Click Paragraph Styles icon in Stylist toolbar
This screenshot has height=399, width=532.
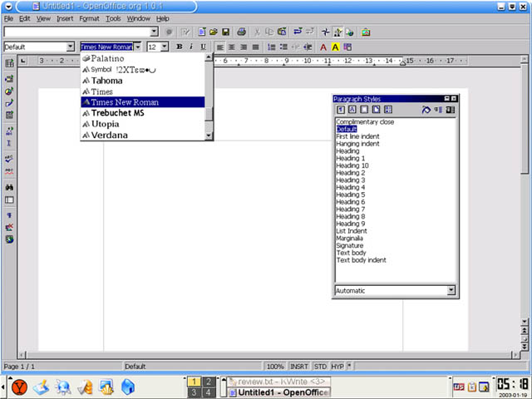pos(341,110)
